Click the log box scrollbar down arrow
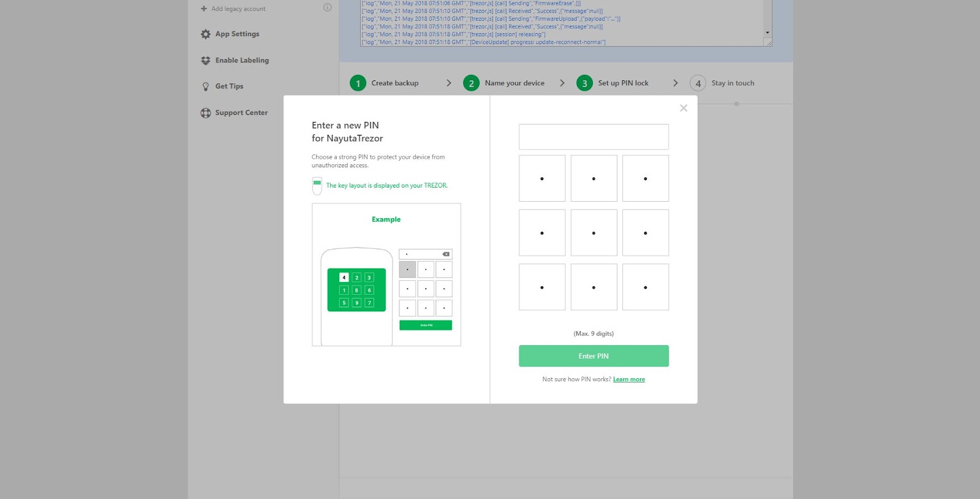This screenshot has width=980, height=499. tap(767, 32)
